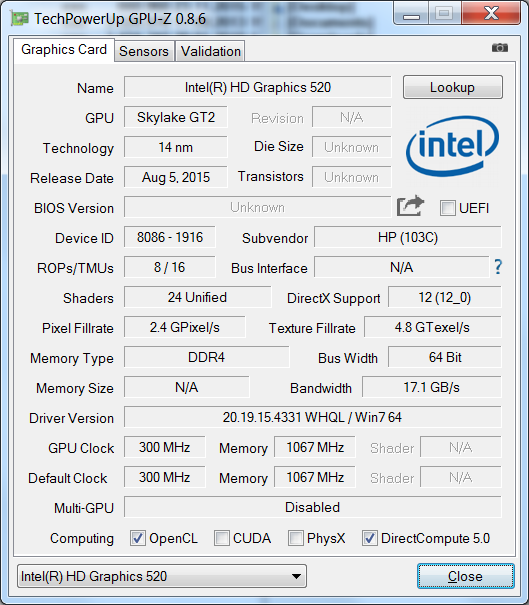
Task: Click the Lookup button
Action: click(x=453, y=87)
